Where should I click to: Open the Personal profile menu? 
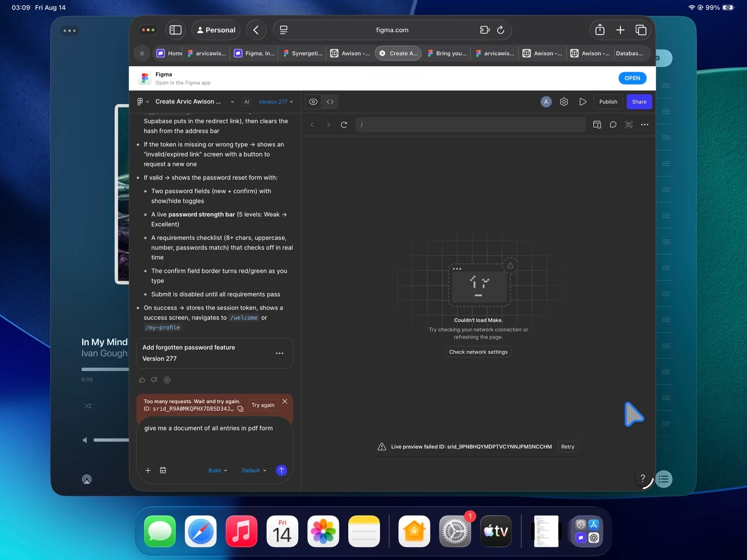tap(216, 30)
